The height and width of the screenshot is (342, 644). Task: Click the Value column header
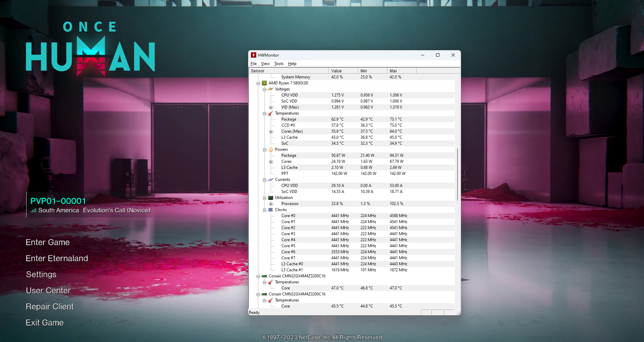tap(343, 71)
